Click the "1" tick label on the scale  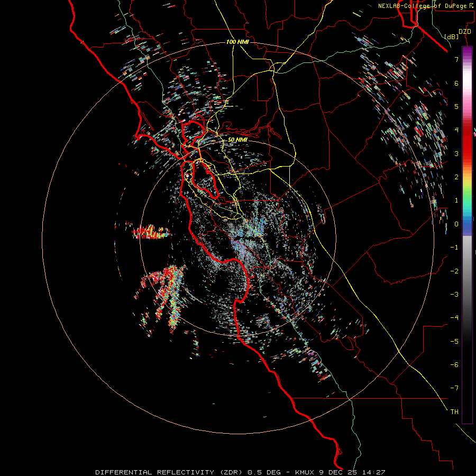tap(456, 200)
